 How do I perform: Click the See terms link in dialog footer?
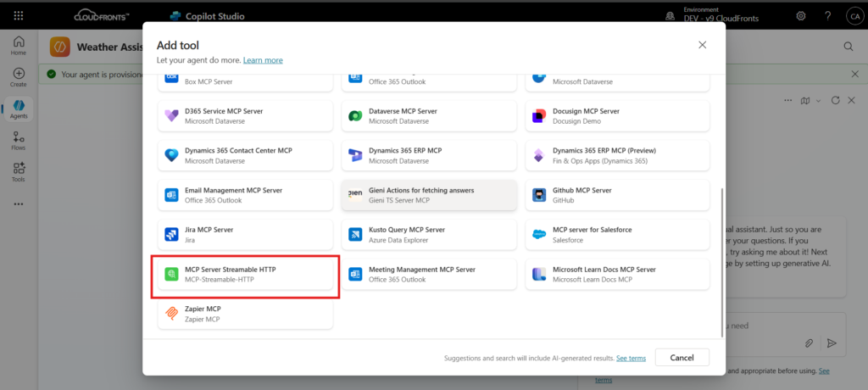coord(631,358)
